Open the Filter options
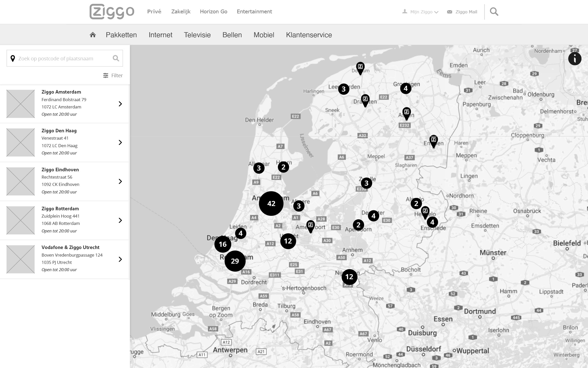 [113, 75]
